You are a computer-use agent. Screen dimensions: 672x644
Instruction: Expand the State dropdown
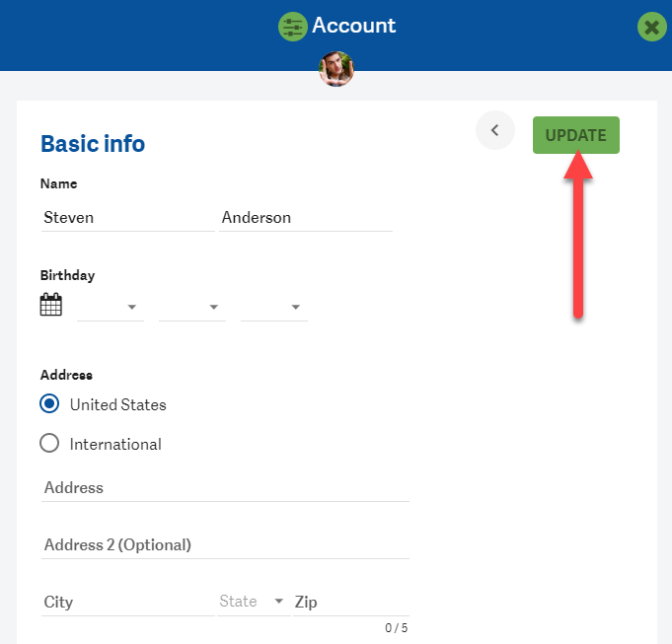coord(255,602)
